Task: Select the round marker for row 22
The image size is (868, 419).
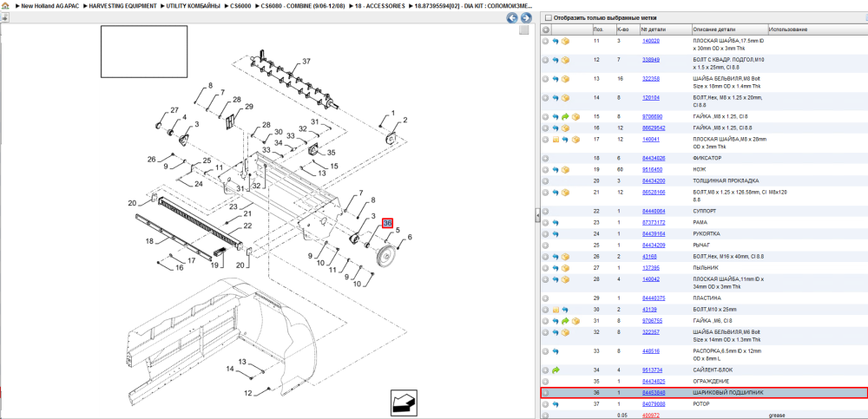Action: (x=545, y=212)
